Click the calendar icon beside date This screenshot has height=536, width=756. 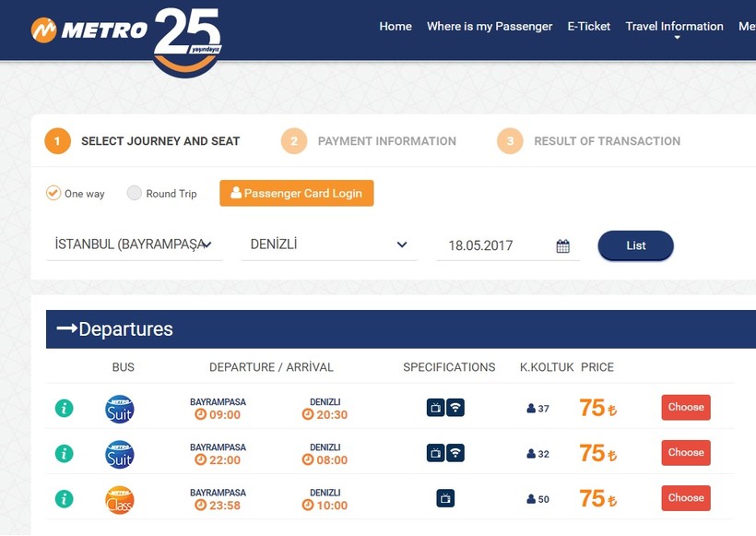562,246
